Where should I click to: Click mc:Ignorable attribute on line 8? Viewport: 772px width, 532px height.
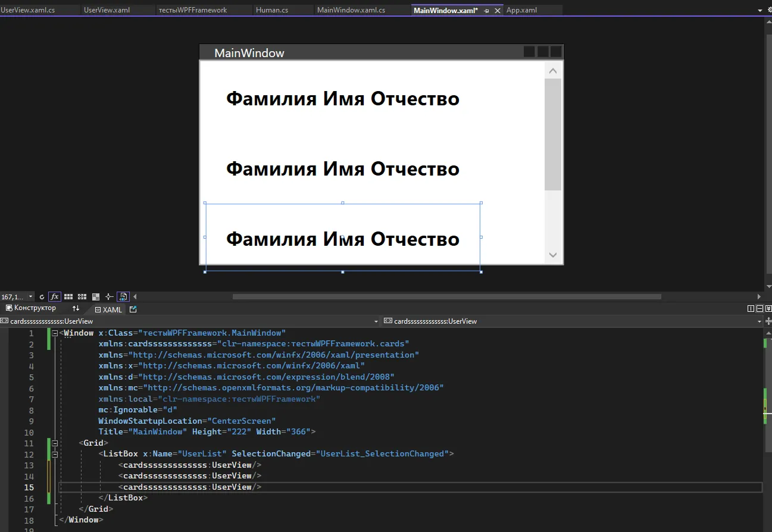pos(138,409)
